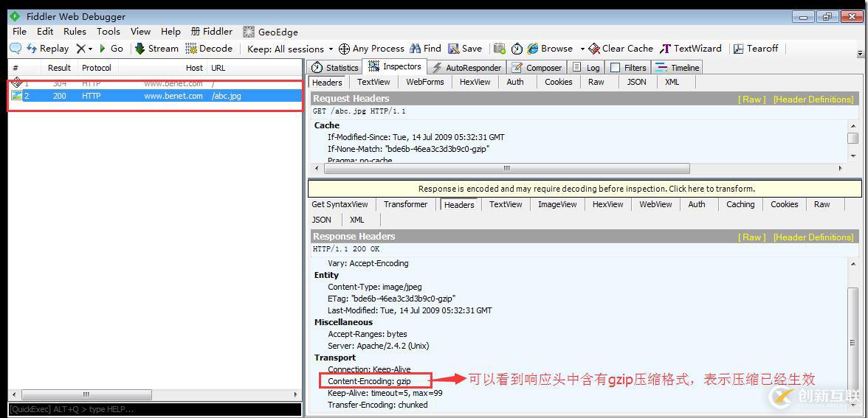868x418 pixels.
Task: Open response Transformer tab
Action: 406,204
